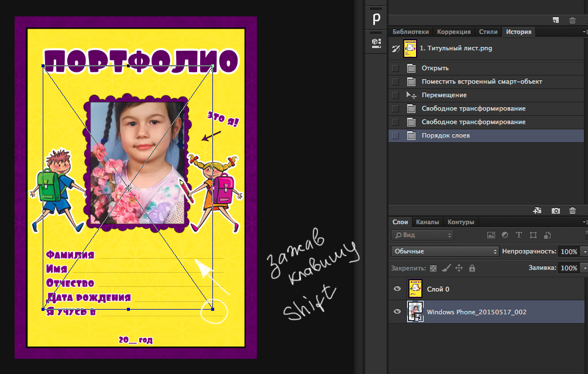The width and height of the screenshot is (588, 374).
Task: Click the lock image pixels brush icon
Action: [446, 268]
